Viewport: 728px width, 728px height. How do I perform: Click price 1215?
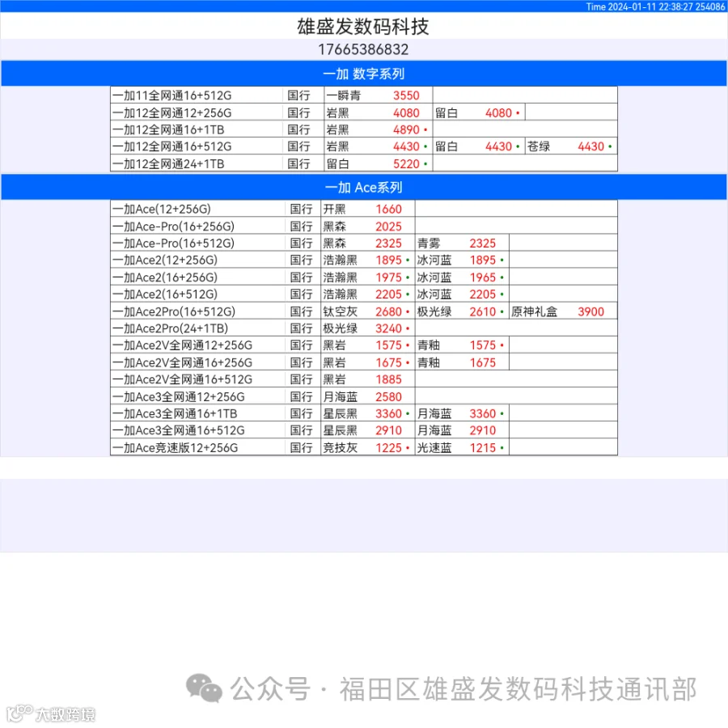tap(483, 448)
